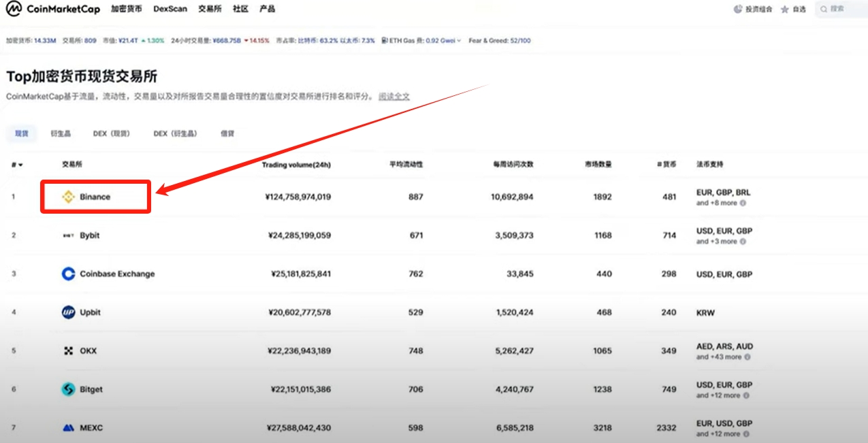Click Bybit volume ¥24,285,199,059

300,235
